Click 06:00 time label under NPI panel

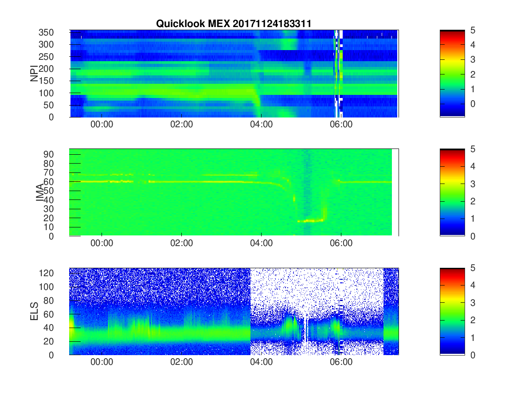pos(341,125)
